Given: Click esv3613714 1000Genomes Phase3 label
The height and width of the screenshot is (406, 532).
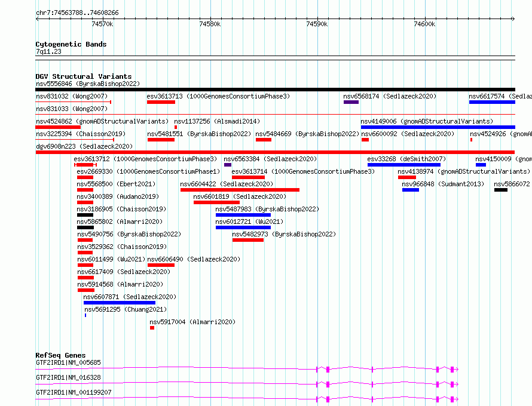Looking at the screenshot, I should pyautogui.click(x=303, y=171).
